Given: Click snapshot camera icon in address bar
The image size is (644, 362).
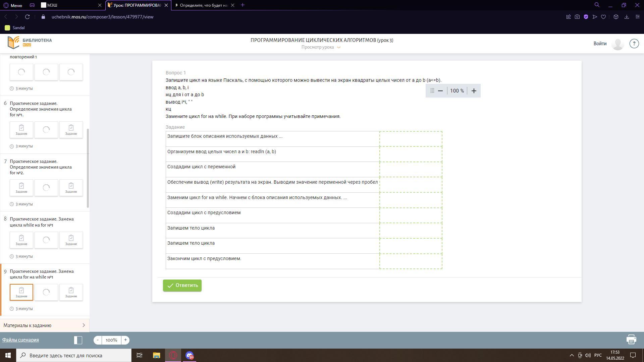Looking at the screenshot, I should click(577, 17).
